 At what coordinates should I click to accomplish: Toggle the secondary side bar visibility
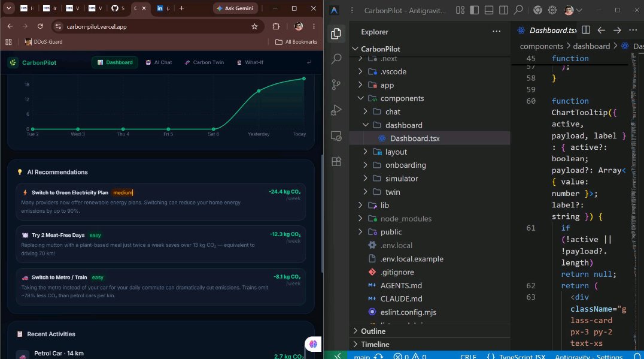[503, 10]
